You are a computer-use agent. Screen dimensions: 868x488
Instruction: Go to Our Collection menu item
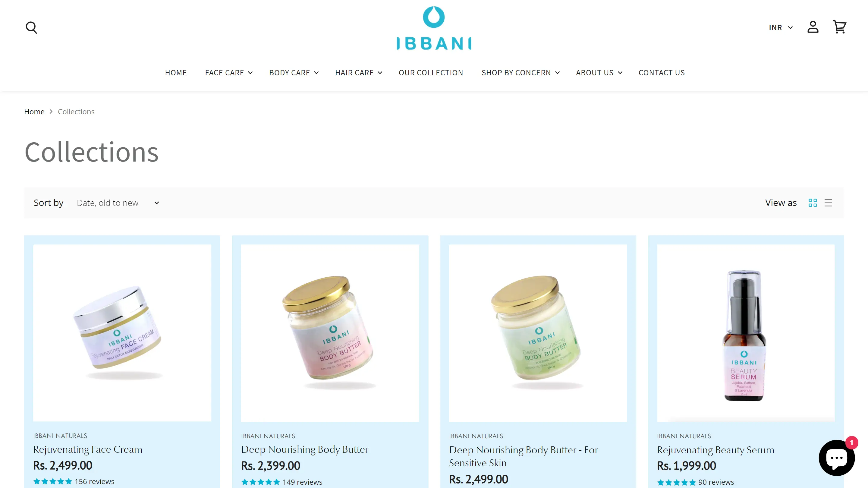431,73
